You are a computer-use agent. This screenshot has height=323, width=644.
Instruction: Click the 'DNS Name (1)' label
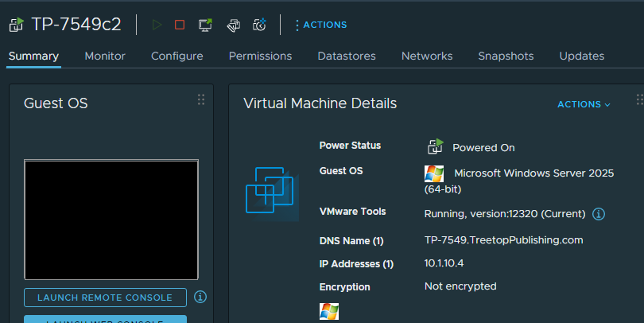click(x=351, y=241)
